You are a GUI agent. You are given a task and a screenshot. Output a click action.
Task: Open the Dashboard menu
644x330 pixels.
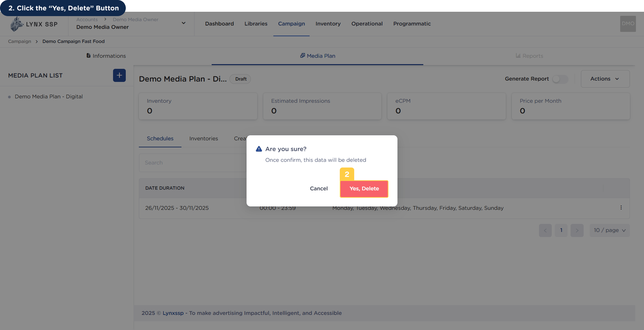pyautogui.click(x=219, y=24)
